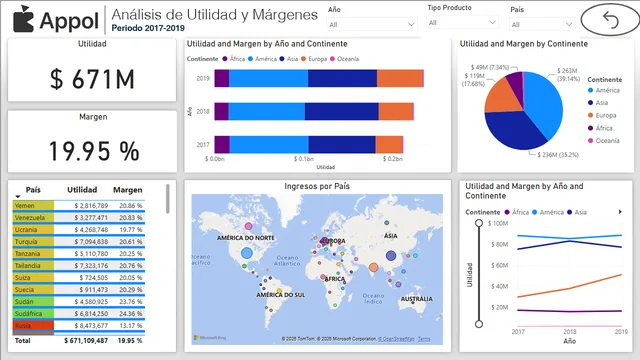
Task: Click bottom handle of Utilidad zoom slider
Action: pyautogui.click(x=479, y=324)
